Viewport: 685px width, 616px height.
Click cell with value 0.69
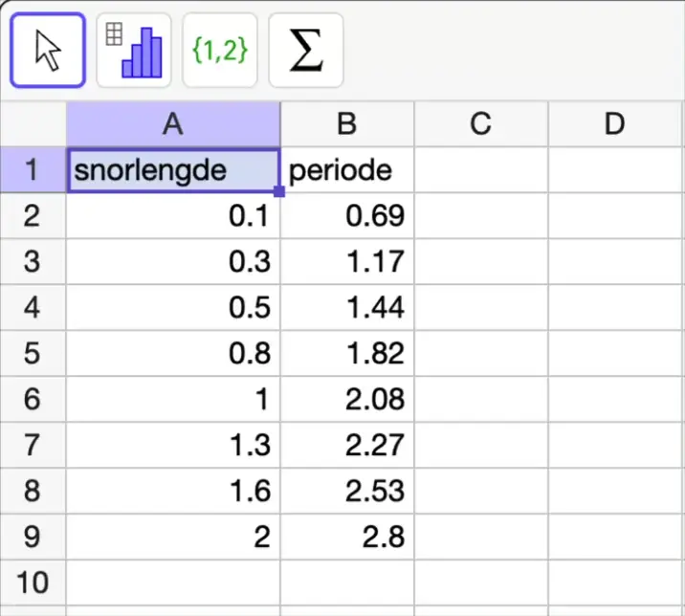point(347,216)
